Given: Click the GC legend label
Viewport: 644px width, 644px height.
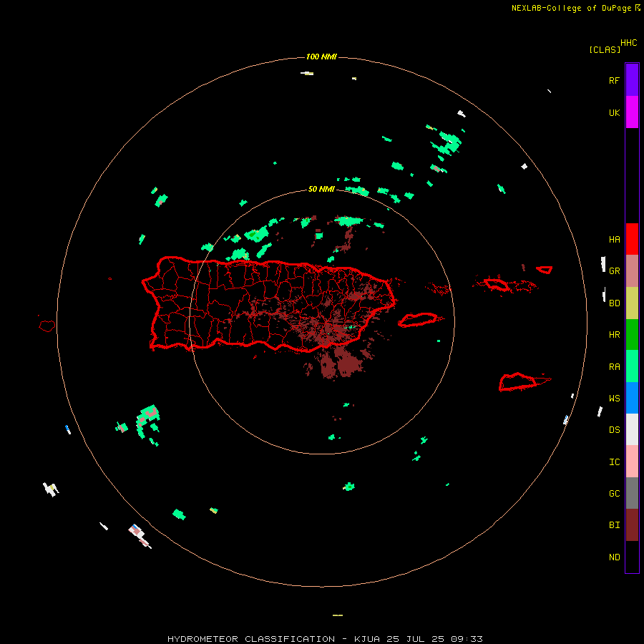Looking at the screenshot, I should tap(615, 493).
